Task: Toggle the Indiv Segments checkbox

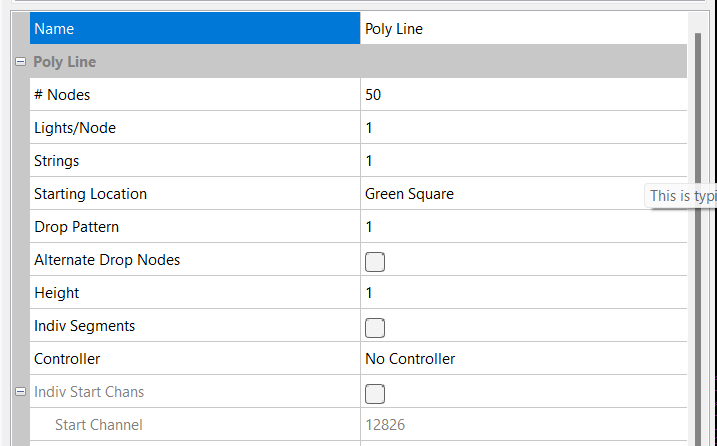Action: (x=375, y=327)
